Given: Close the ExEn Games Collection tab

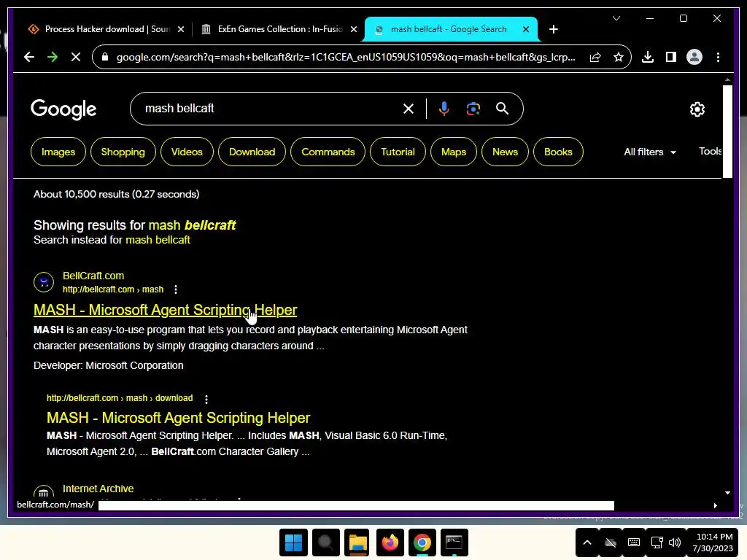Looking at the screenshot, I should tap(354, 29).
